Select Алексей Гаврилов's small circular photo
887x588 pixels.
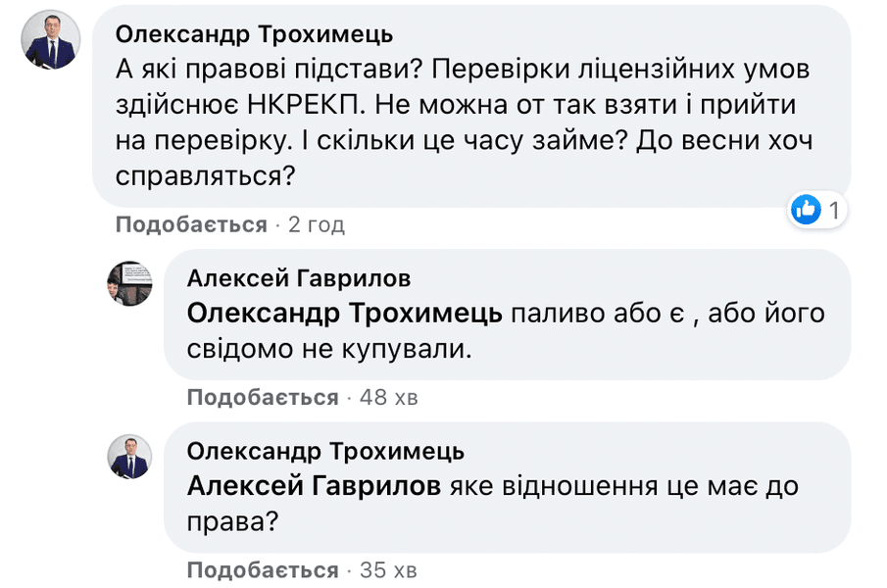(x=130, y=283)
